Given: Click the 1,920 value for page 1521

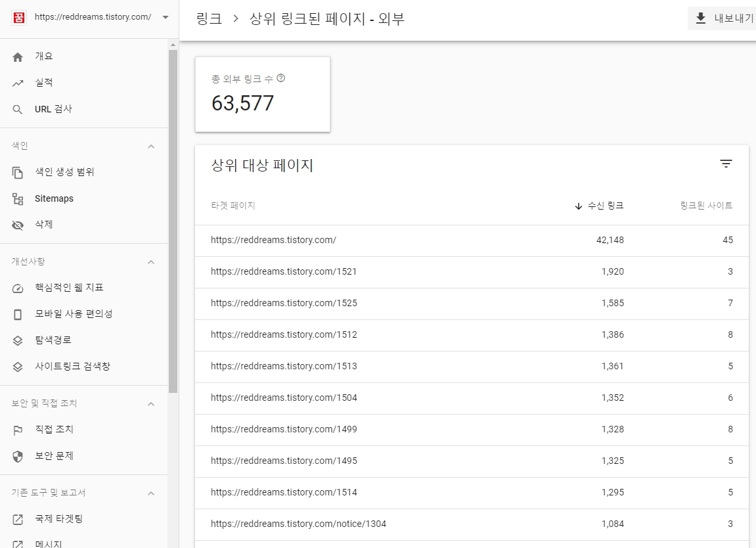Looking at the screenshot, I should click(613, 272).
